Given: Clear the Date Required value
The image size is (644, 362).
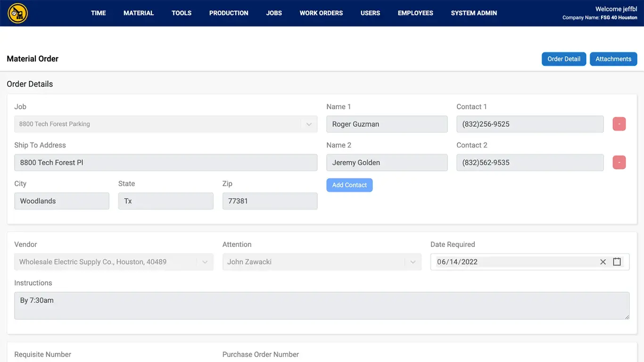Looking at the screenshot, I should (x=603, y=262).
